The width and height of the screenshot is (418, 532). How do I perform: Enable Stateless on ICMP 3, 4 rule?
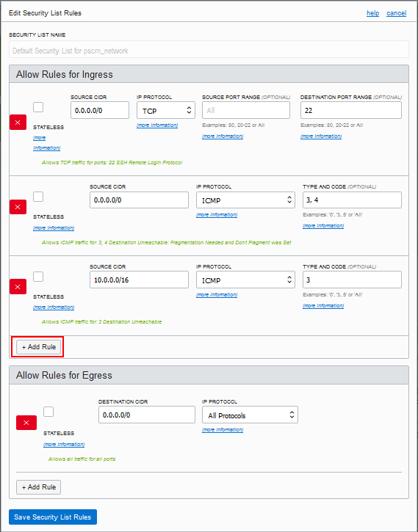(38, 197)
